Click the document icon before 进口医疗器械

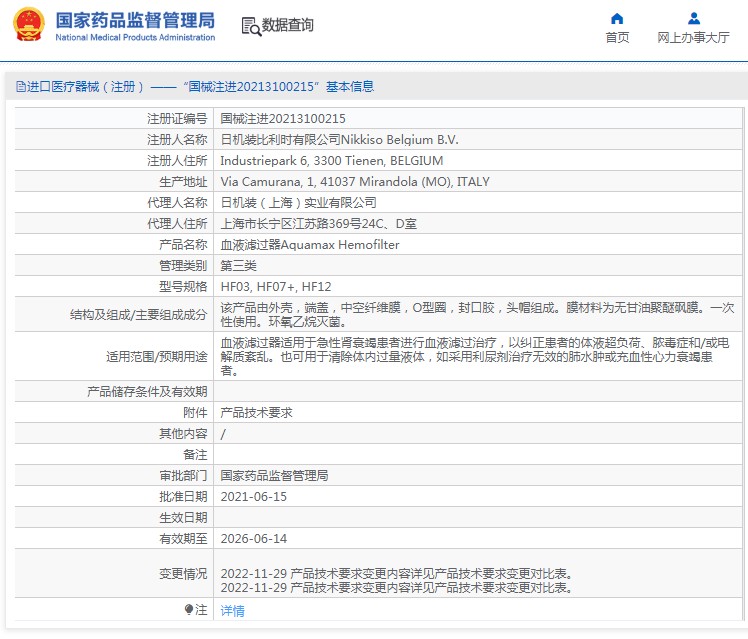pyautogui.click(x=21, y=87)
